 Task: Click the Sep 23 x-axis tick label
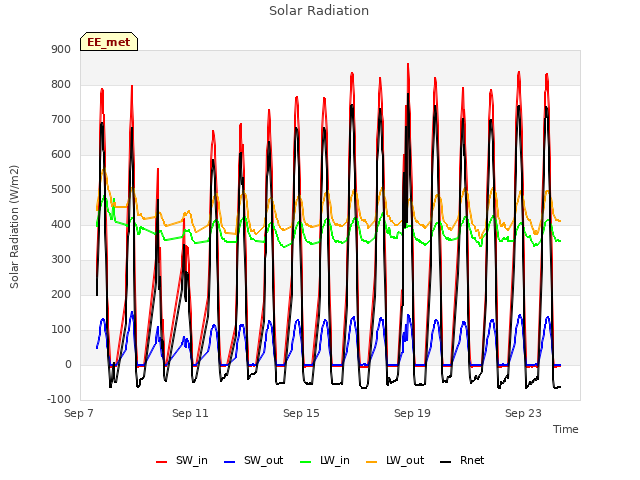click(523, 413)
